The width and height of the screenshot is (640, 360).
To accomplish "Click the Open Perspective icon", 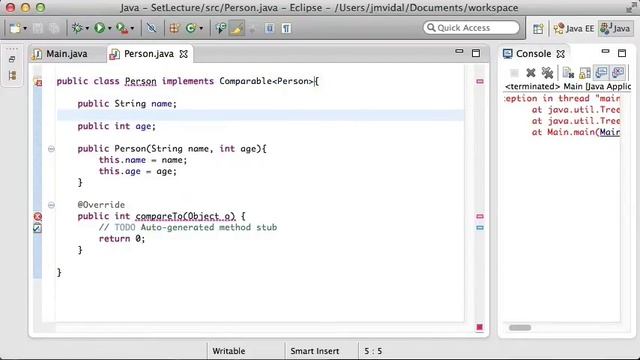I will click(x=538, y=28).
